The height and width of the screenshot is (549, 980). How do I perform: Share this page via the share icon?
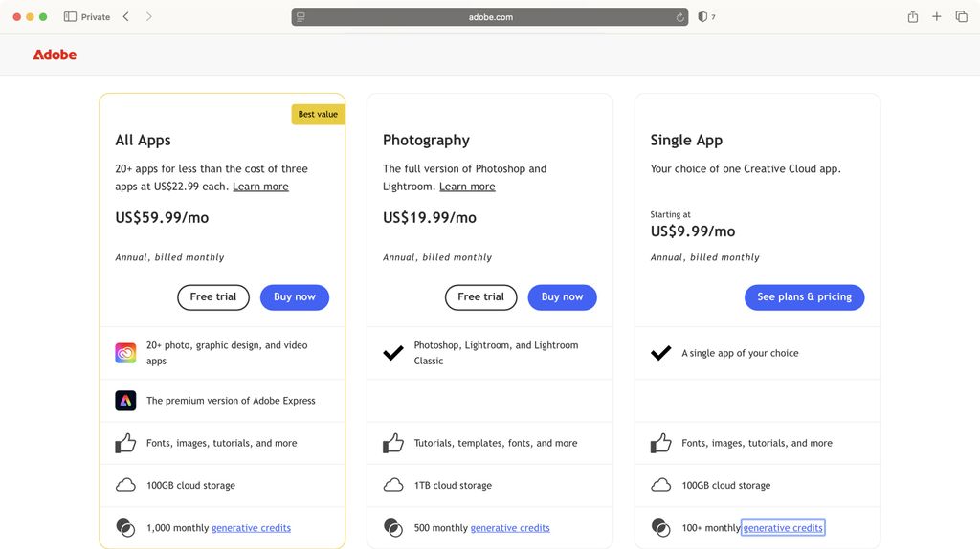click(912, 17)
